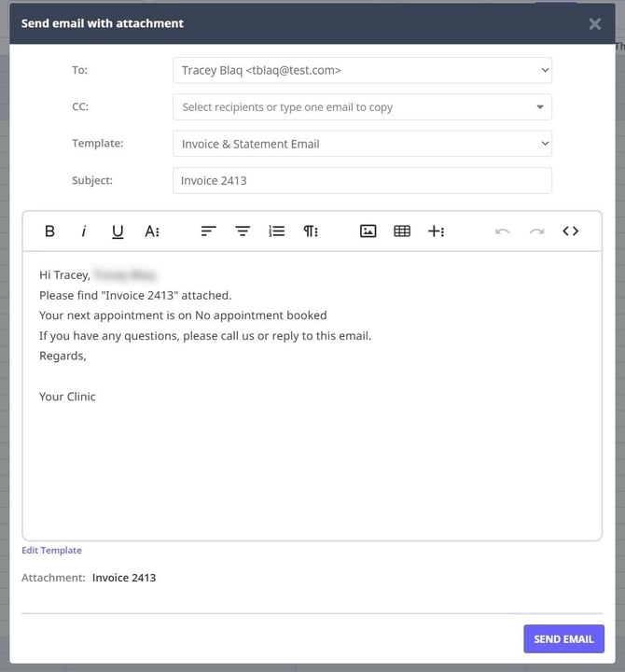This screenshot has width=625, height=672.
Task: Open the Template dropdown showing Invoice & Statement Email
Action: [x=362, y=144]
